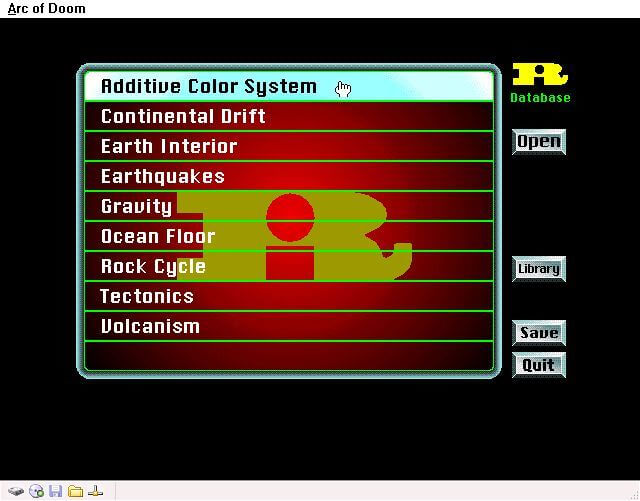This screenshot has height=501, width=640.
Task: Select the Earthquakes entry
Action: [289, 176]
